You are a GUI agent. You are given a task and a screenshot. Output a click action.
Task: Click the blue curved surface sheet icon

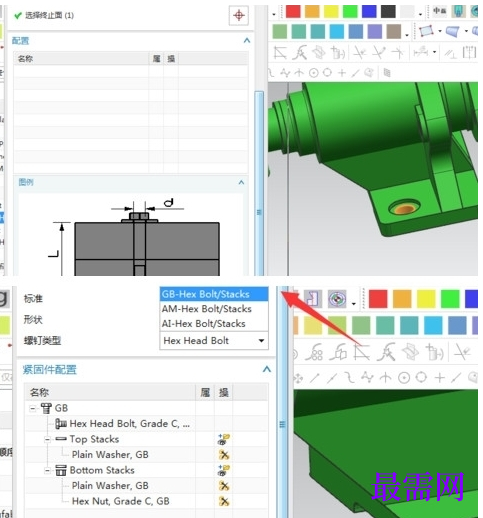coord(453,32)
